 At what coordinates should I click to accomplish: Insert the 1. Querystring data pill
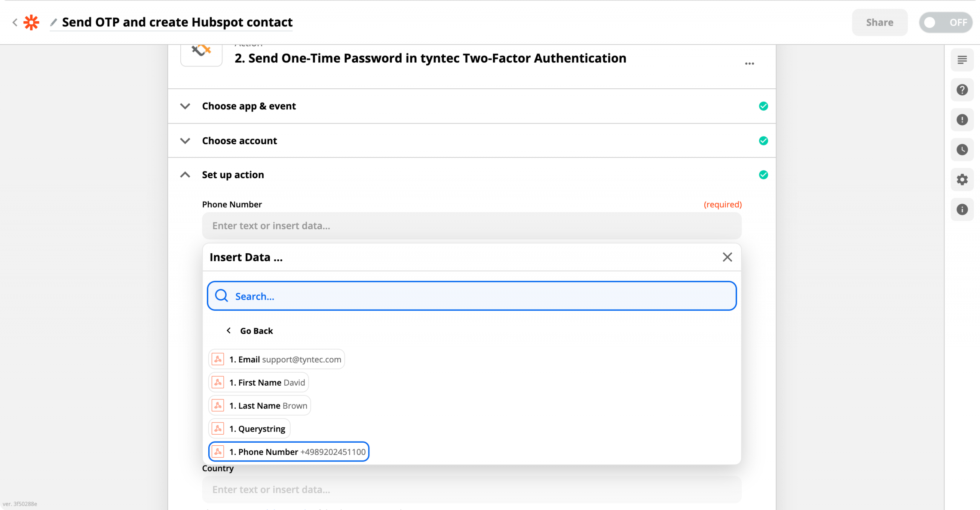(x=249, y=429)
